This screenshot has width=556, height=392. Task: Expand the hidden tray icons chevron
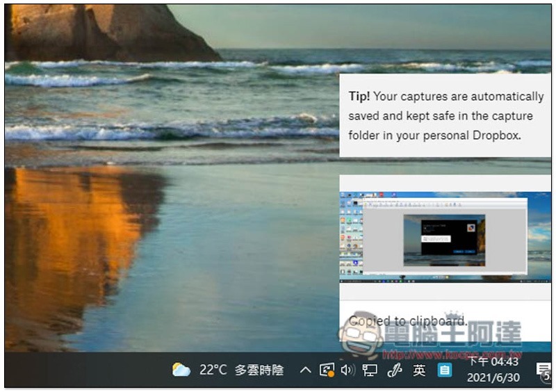pyautogui.click(x=305, y=370)
